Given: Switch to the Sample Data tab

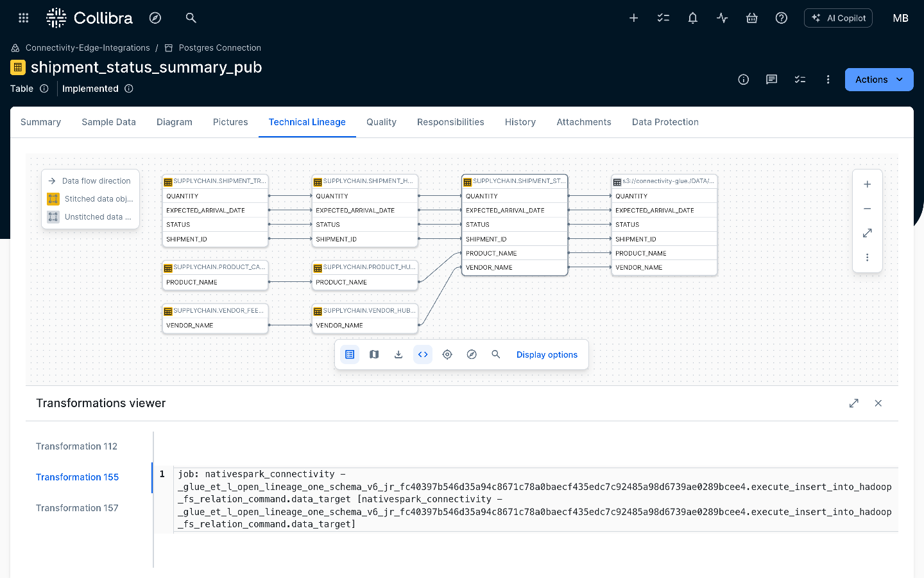Looking at the screenshot, I should (x=108, y=122).
